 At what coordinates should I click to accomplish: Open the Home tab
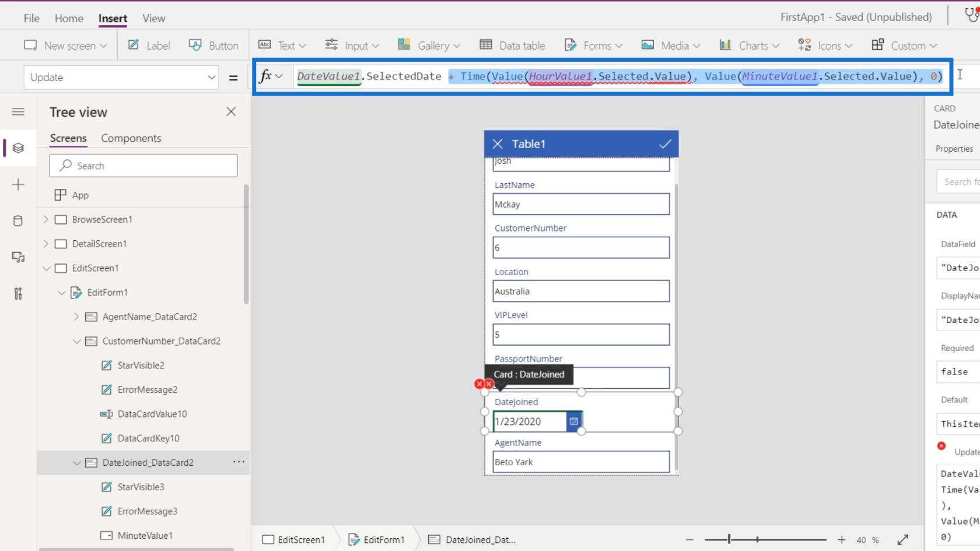click(69, 18)
